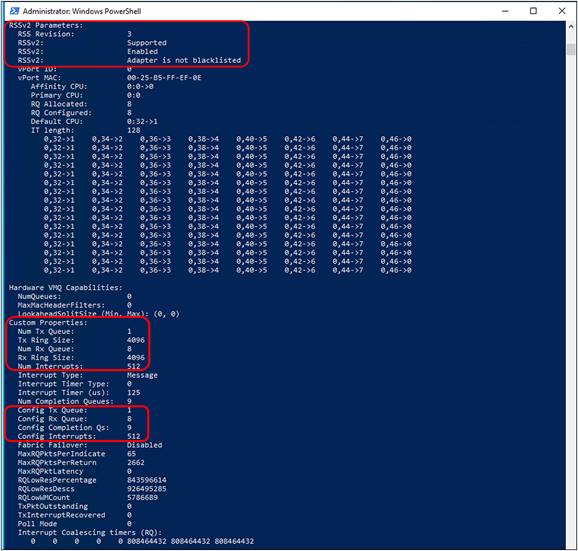Screen dimensions: 578x551
Task: Click the IT length value 128
Action: tap(133, 130)
